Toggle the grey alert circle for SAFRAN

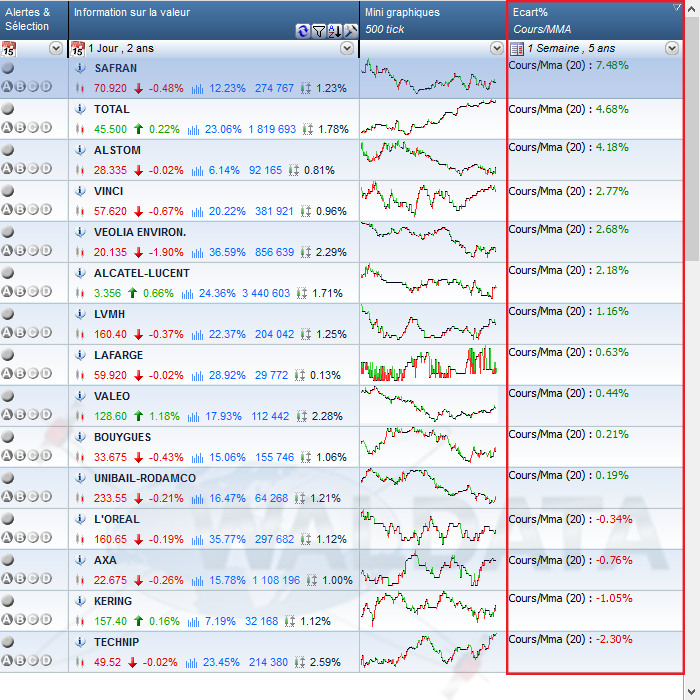coord(8,68)
